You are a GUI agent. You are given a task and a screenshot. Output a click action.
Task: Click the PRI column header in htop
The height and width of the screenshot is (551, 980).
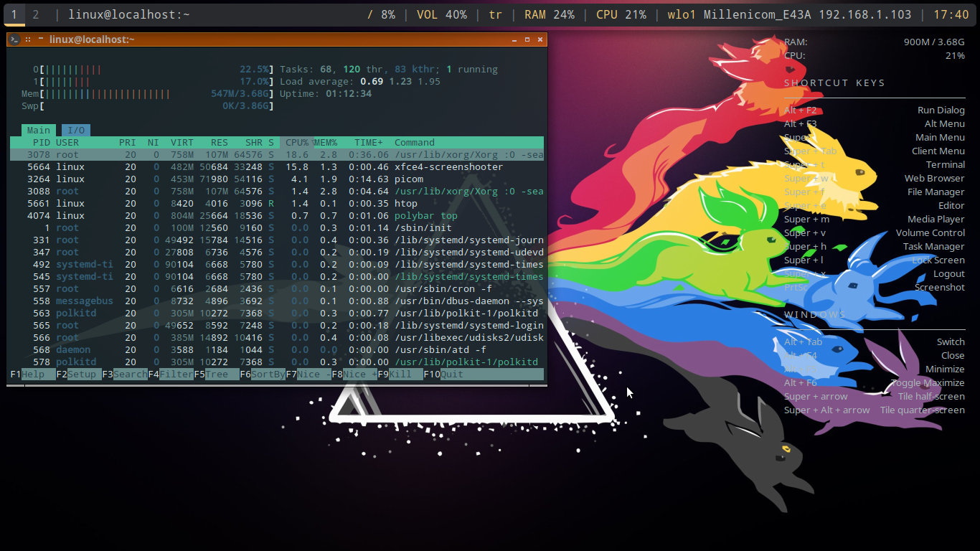(x=128, y=142)
